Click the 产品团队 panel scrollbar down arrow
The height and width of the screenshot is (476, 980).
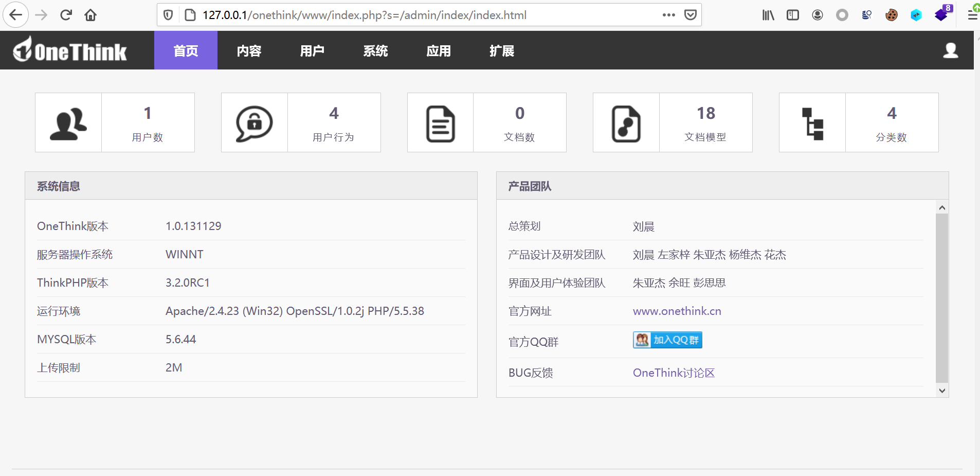pyautogui.click(x=942, y=390)
